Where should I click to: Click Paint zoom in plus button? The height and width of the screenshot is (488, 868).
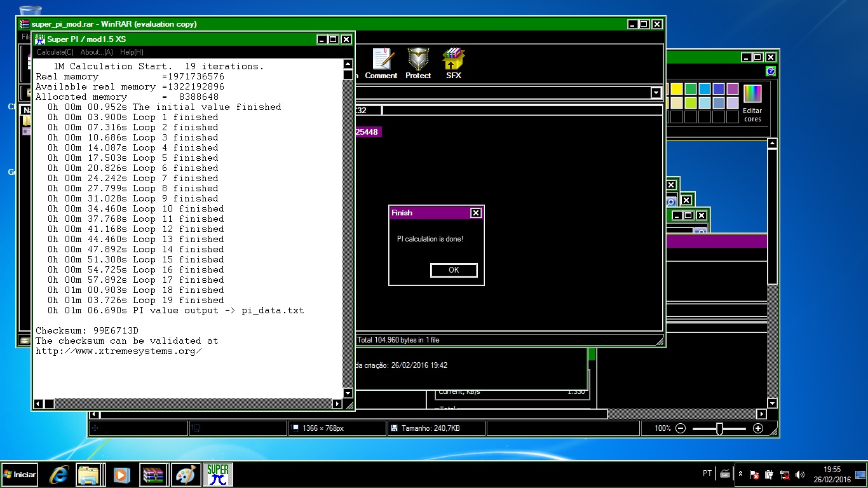[x=758, y=428]
